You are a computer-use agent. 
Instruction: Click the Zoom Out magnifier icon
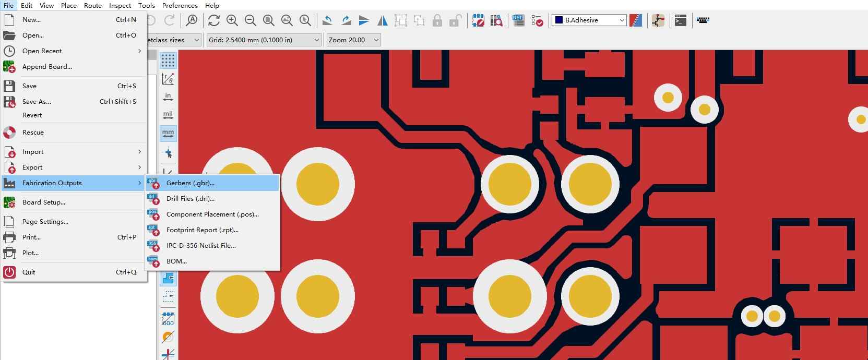(250, 20)
